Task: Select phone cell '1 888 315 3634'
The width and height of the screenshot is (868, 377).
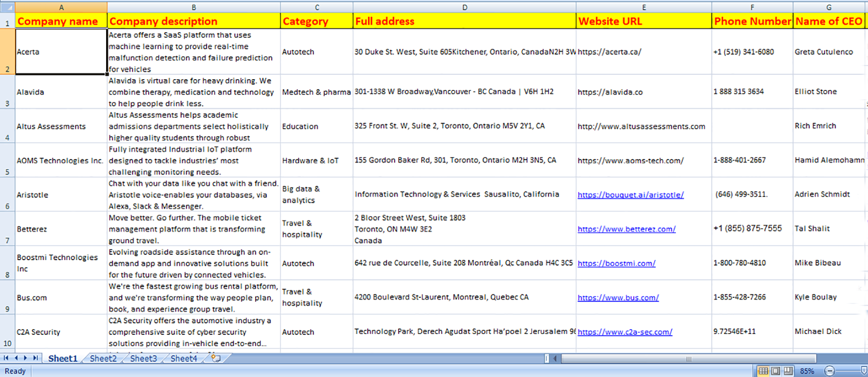Action: (752, 91)
